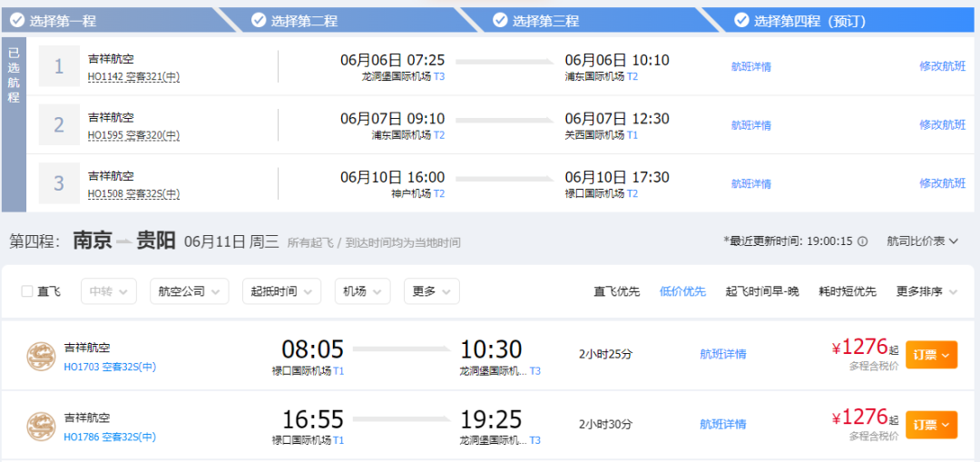
Task: Open the 起抵时间 filter dropdown
Action: (281, 291)
